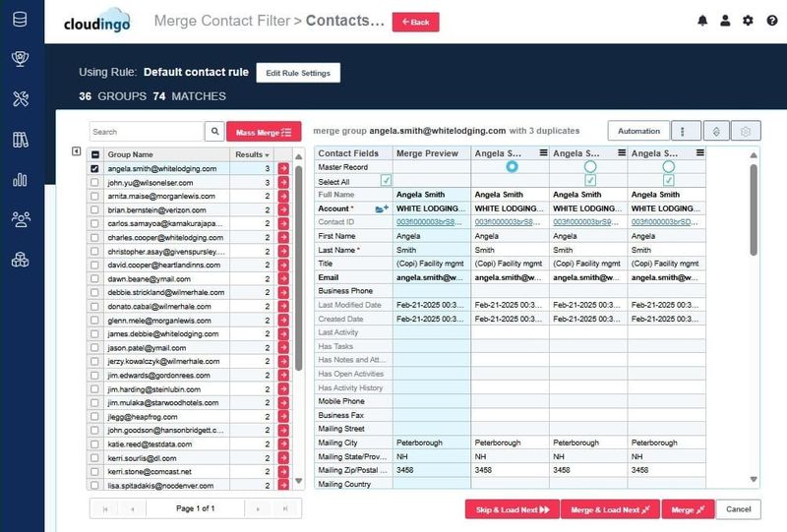Collapse the group list panel arrow
This screenshot has height=532, width=787.
coord(77,151)
